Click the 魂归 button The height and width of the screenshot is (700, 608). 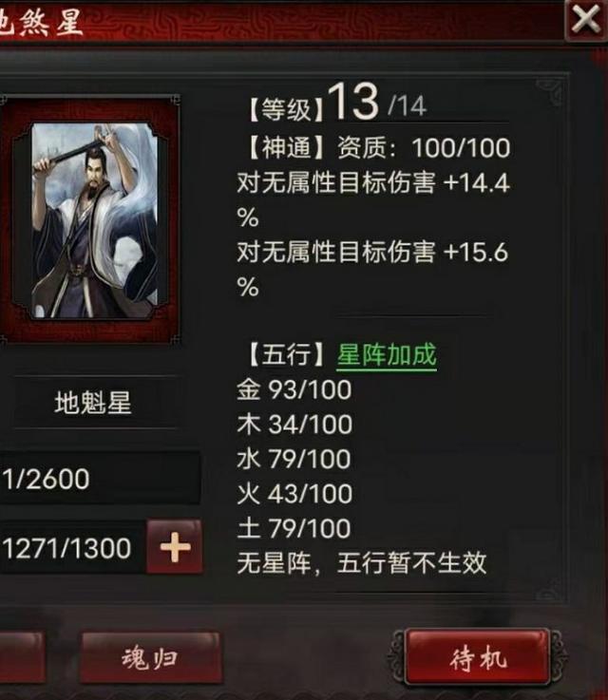(x=149, y=657)
